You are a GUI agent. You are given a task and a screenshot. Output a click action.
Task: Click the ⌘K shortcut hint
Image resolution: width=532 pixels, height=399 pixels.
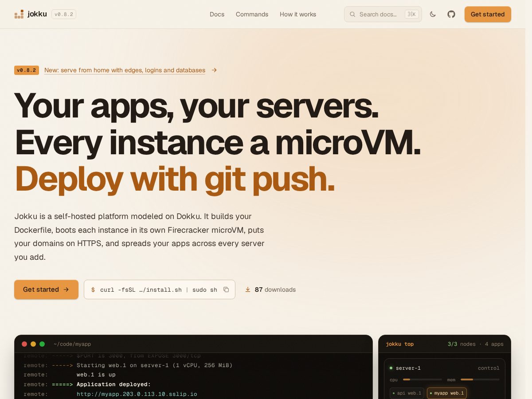coord(411,14)
